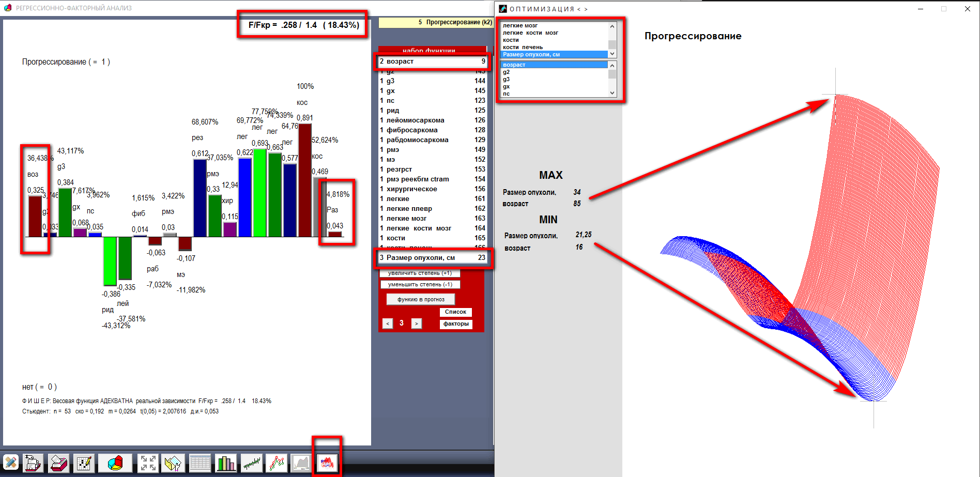980x477 pixels.
Task: Open the pie chart icon in toolbar
Action: [115, 463]
